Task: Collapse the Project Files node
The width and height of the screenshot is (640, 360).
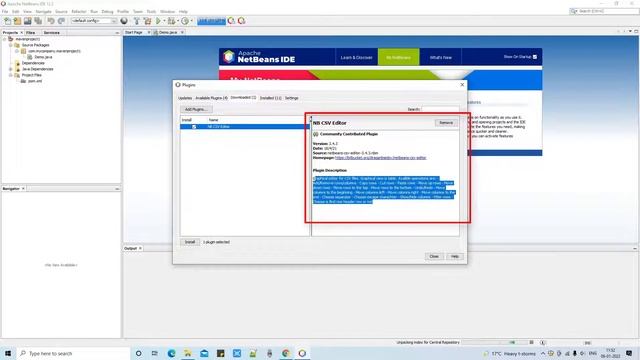Action: click(x=11, y=76)
